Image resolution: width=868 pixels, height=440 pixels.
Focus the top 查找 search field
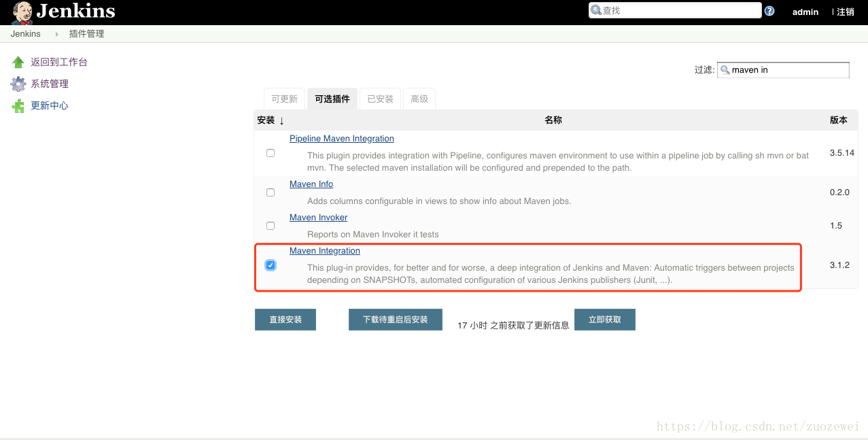675,10
